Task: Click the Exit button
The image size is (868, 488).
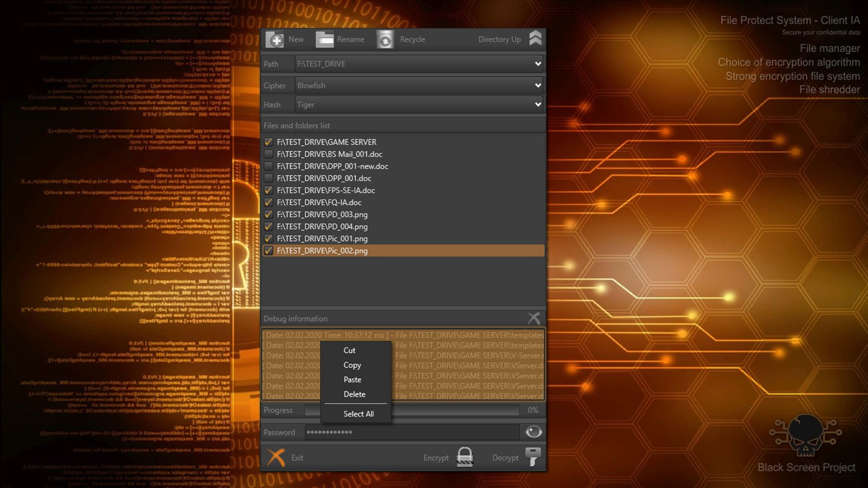Action: click(x=289, y=457)
